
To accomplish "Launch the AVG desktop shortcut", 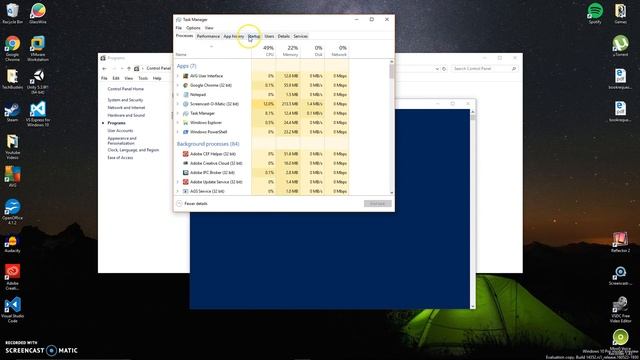I will tap(12, 176).
